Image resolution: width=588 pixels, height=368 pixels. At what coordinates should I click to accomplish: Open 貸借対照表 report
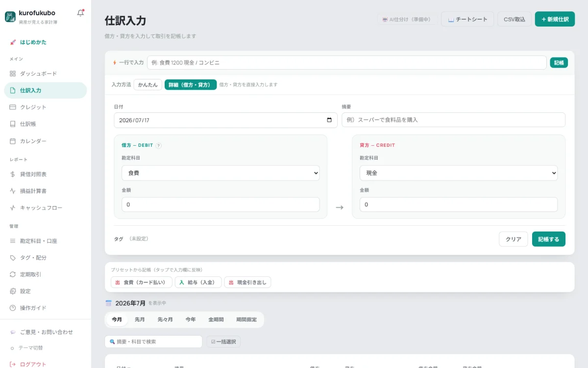pos(46,174)
